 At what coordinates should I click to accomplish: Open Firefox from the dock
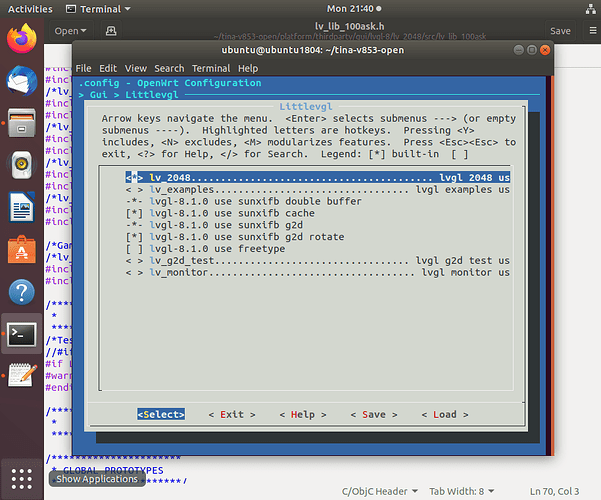click(x=21, y=38)
